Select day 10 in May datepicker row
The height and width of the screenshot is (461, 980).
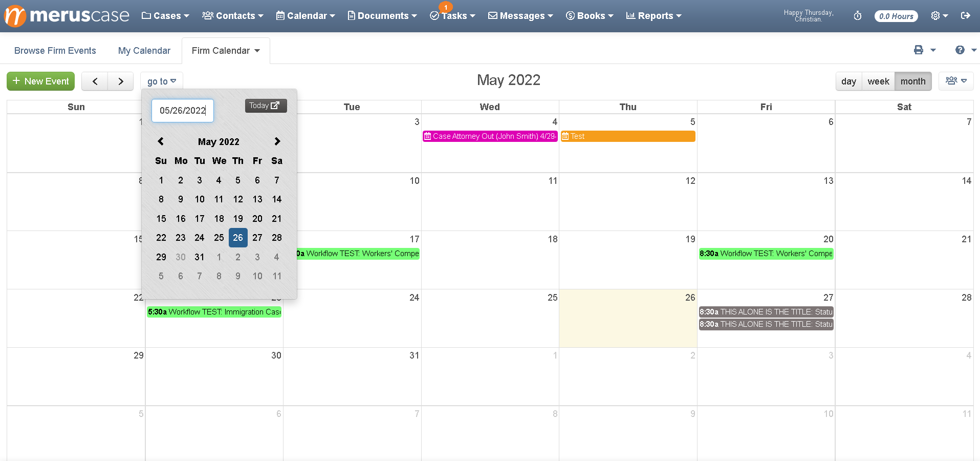[x=200, y=199]
